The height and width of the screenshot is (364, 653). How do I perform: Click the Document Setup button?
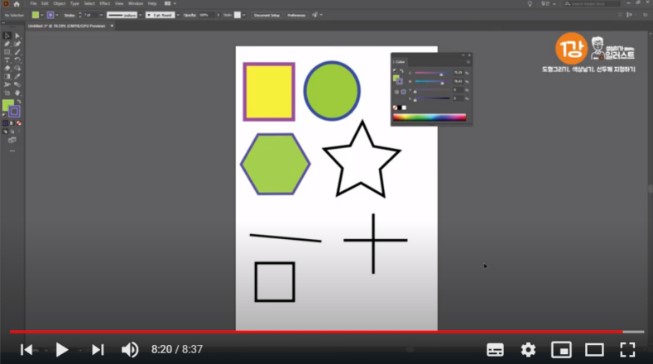tap(267, 15)
